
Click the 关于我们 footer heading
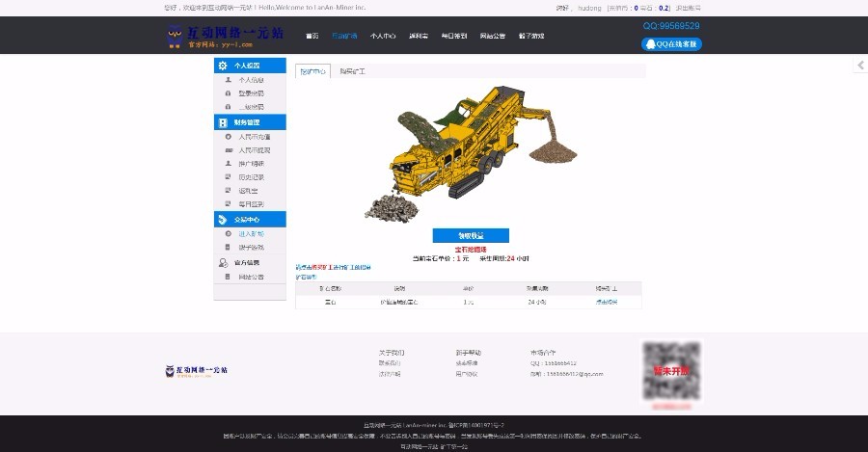(x=392, y=353)
